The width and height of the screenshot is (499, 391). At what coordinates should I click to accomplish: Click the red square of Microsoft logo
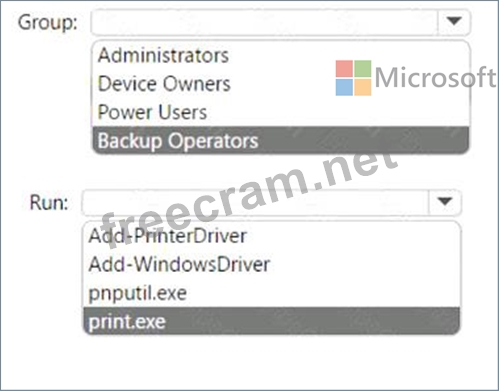point(344,69)
